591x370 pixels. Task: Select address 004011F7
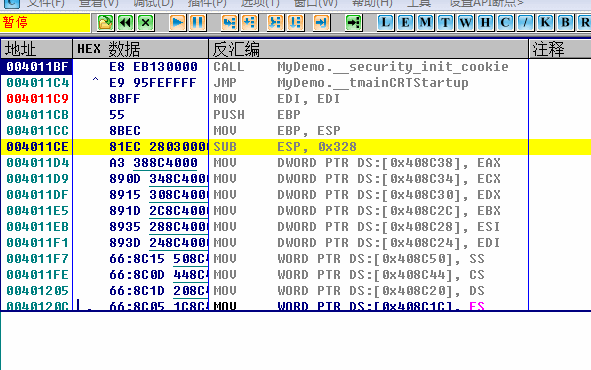(37, 259)
